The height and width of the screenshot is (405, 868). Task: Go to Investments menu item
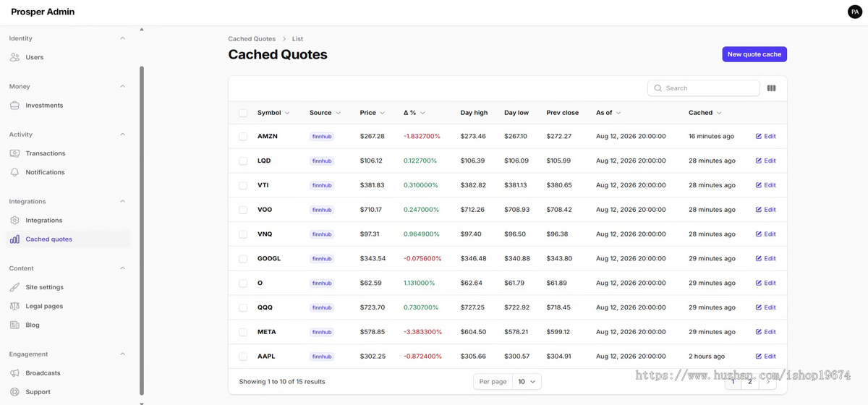[69, 106]
